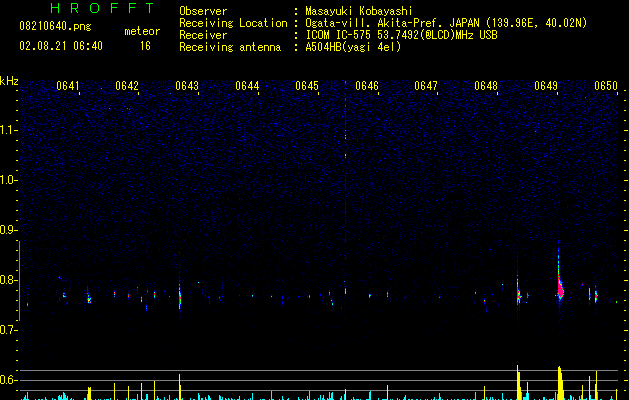Click the Receiving Location label
The image size is (629, 400).
[233, 23]
